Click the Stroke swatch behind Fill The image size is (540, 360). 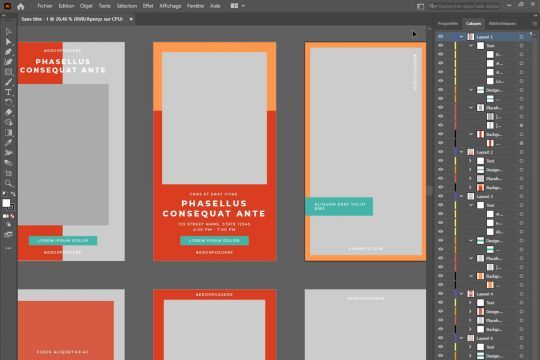(12, 207)
